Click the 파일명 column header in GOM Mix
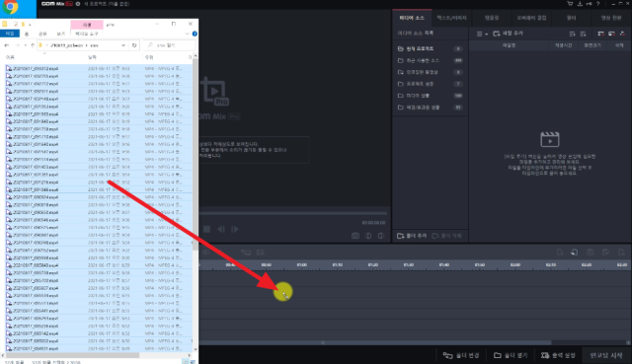 [510, 45]
